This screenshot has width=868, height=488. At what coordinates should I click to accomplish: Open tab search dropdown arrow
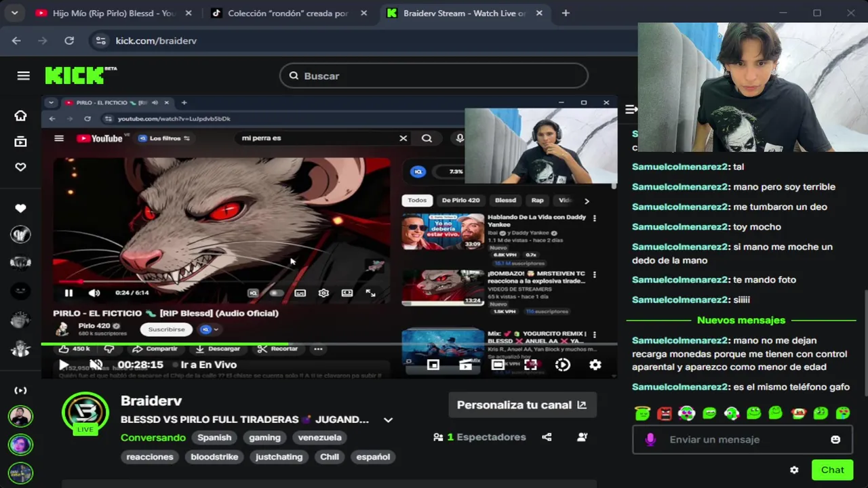pyautogui.click(x=14, y=13)
